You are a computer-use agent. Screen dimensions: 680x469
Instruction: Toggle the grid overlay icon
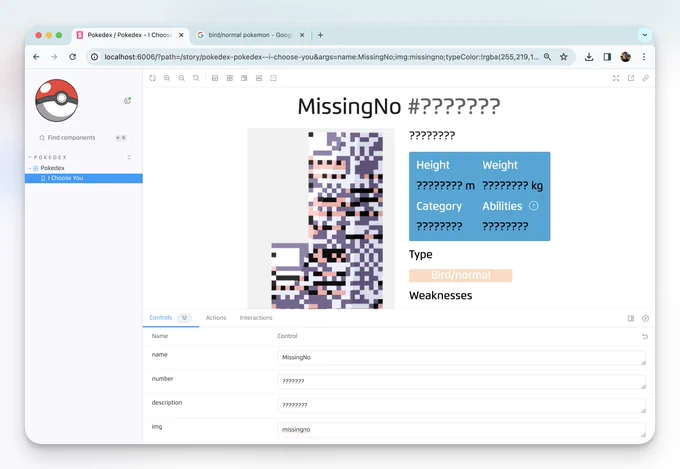(x=229, y=78)
